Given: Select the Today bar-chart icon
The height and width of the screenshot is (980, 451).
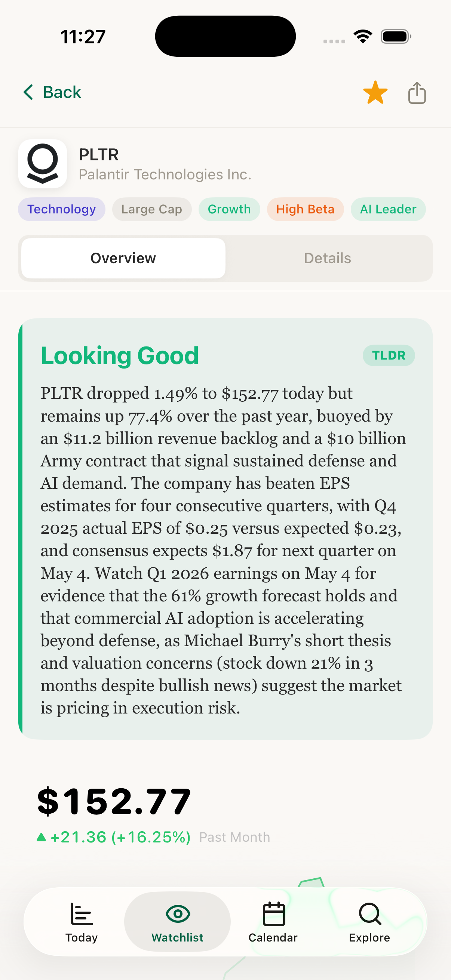Looking at the screenshot, I should coord(81,913).
